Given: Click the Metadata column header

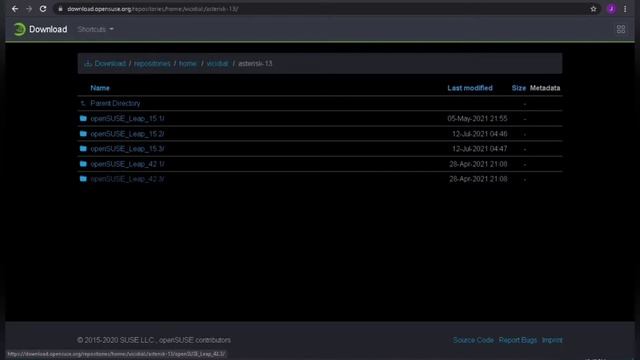Looking at the screenshot, I should click(x=545, y=88).
